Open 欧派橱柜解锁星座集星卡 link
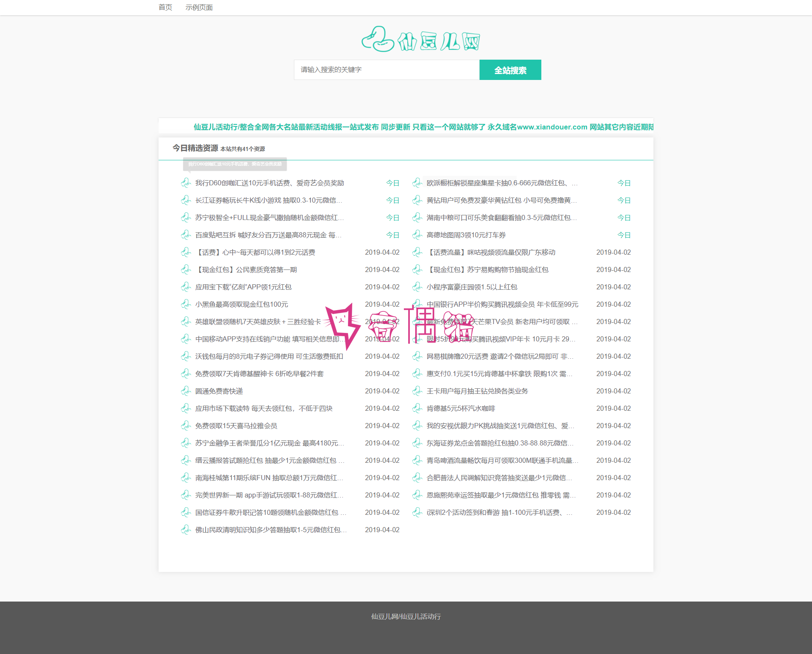 (x=502, y=183)
